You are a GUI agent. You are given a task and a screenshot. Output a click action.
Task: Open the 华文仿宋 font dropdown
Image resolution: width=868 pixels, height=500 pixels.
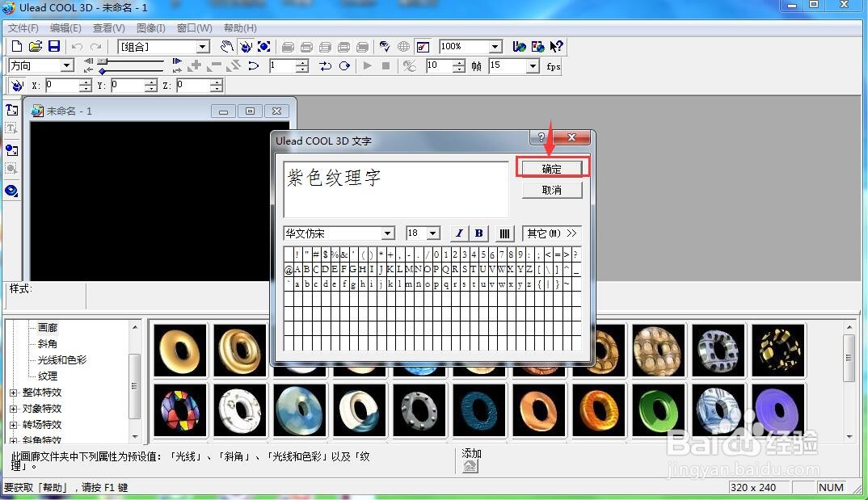pos(388,233)
